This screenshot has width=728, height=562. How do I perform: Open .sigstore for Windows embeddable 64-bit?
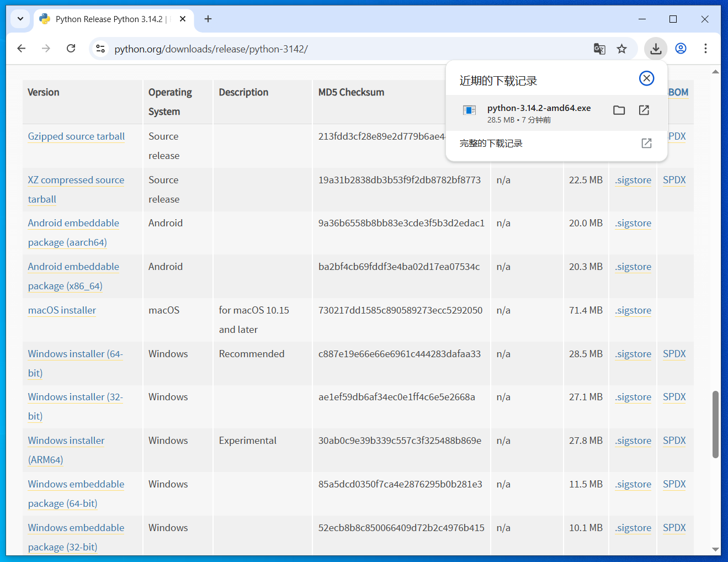pos(633,484)
